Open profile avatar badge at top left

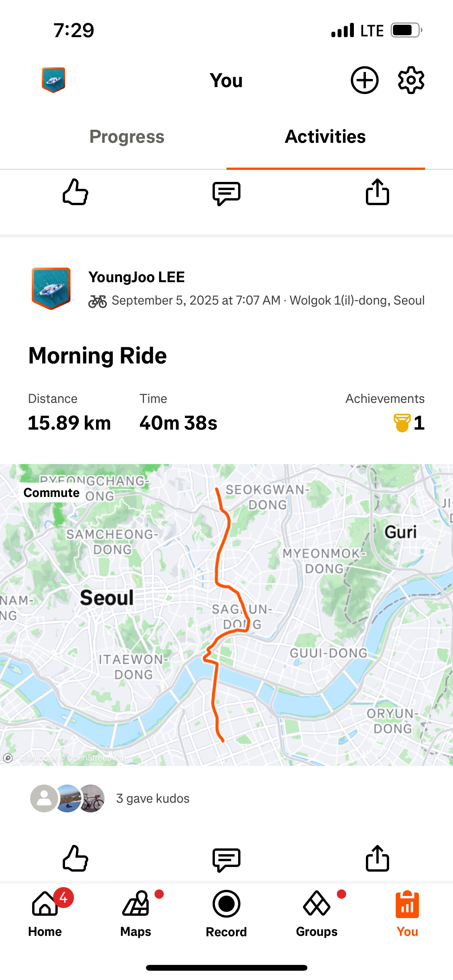53,80
